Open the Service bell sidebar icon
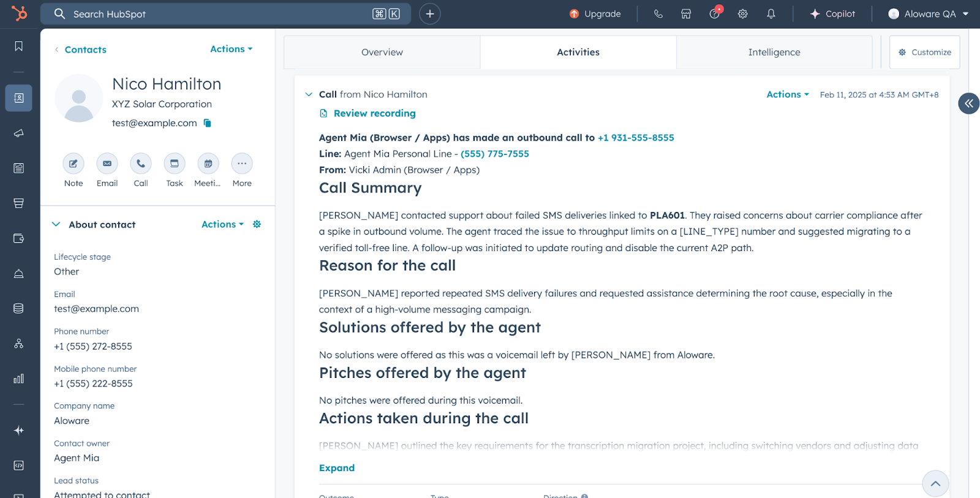 [x=19, y=273]
